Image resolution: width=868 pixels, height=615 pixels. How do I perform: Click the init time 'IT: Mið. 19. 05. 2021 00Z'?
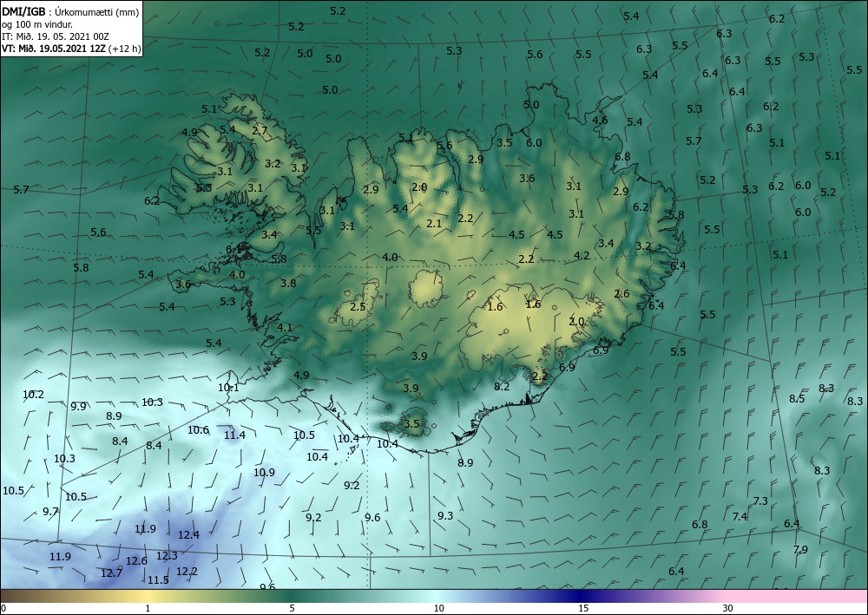coord(56,36)
